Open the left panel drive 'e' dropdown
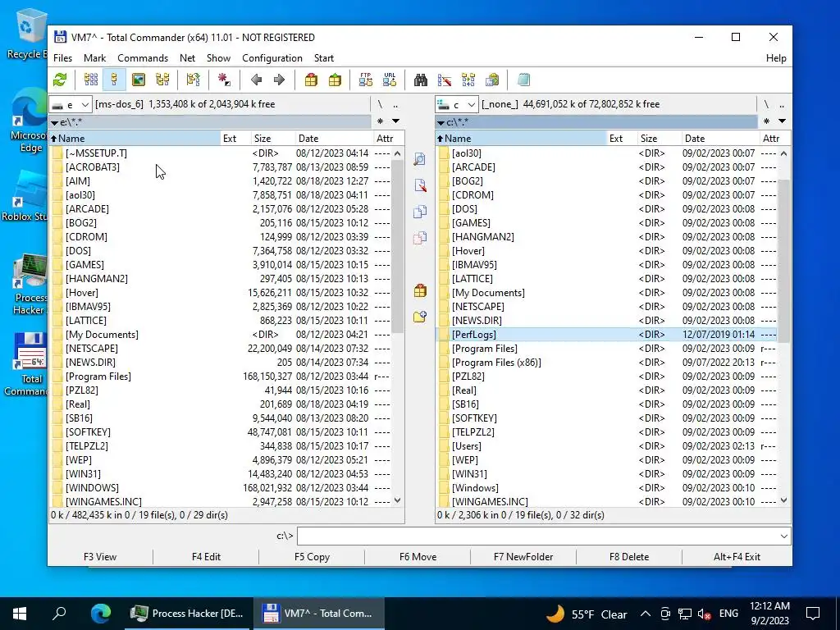 pyautogui.click(x=71, y=104)
